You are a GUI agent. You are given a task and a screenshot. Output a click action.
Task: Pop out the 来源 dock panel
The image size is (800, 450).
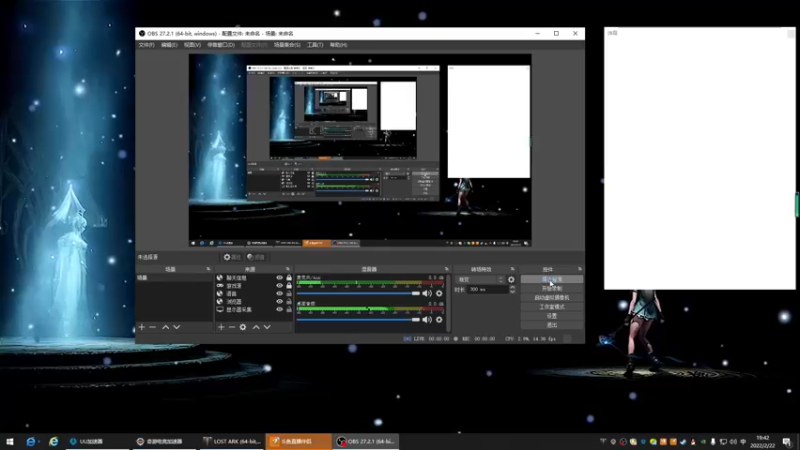point(288,269)
